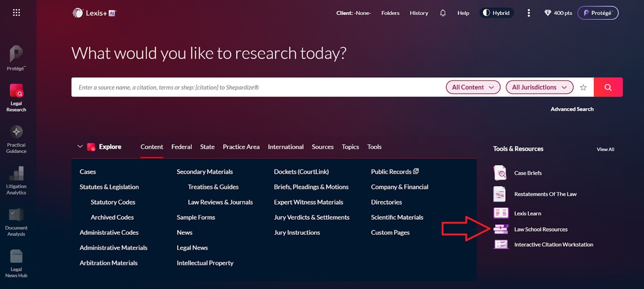644x289 pixels.
Task: Switch to the State tab
Action: [x=207, y=147]
